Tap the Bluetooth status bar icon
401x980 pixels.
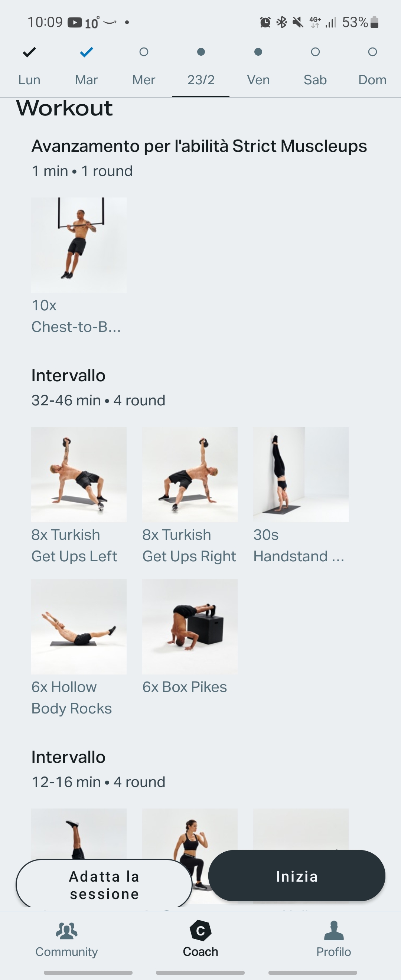pos(281,22)
